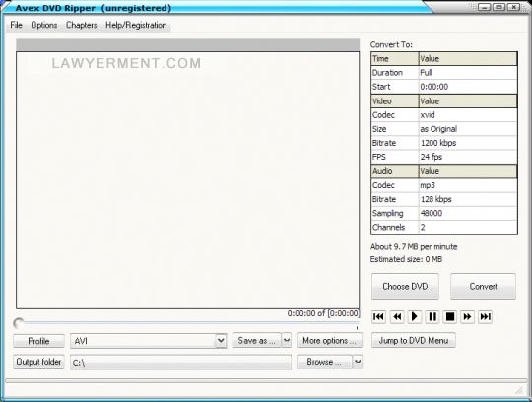
Task: Minimize the Avex DVD Ripper window
Action: [484, 7]
